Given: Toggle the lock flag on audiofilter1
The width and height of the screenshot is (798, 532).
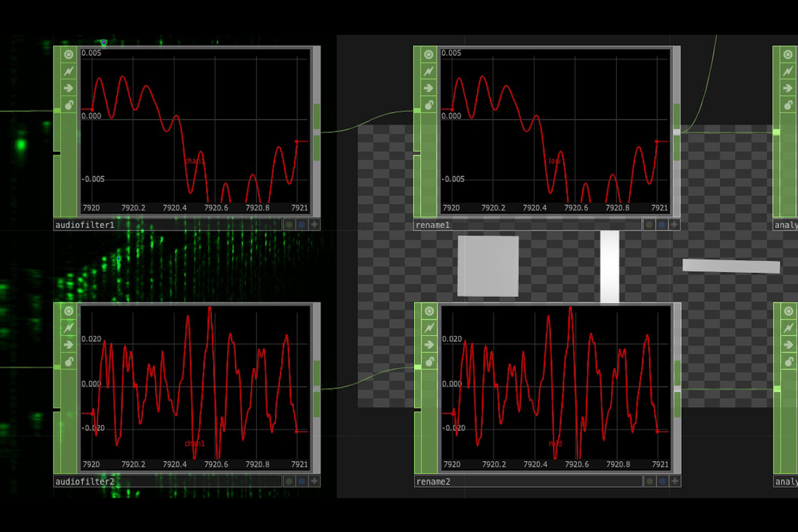Looking at the screenshot, I should [69, 105].
